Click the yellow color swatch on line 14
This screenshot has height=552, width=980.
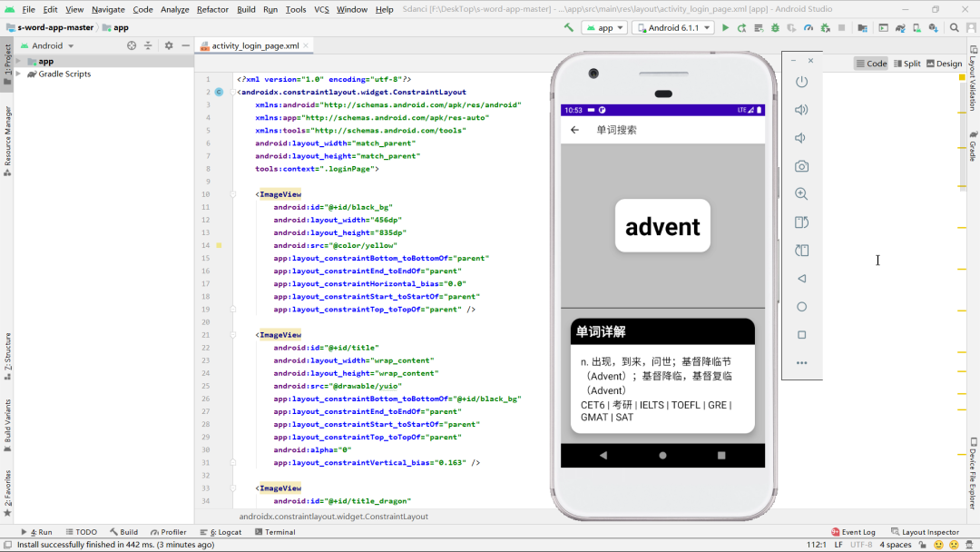point(219,246)
